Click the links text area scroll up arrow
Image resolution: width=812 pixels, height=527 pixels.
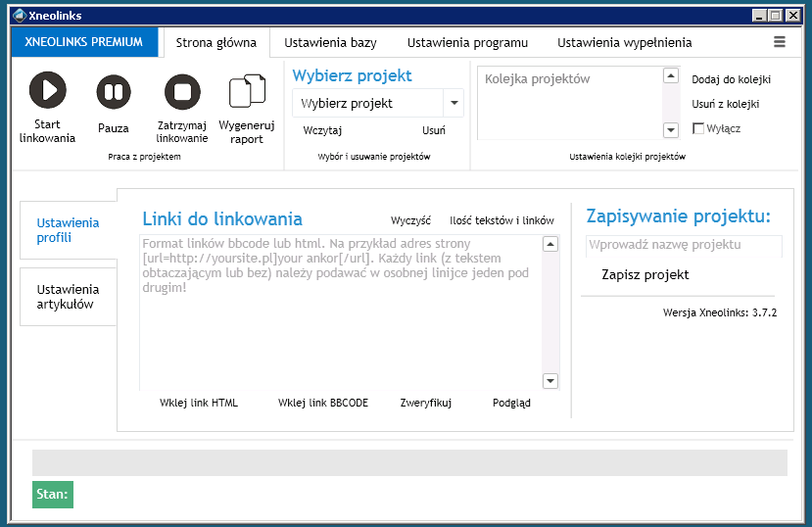[x=549, y=244]
